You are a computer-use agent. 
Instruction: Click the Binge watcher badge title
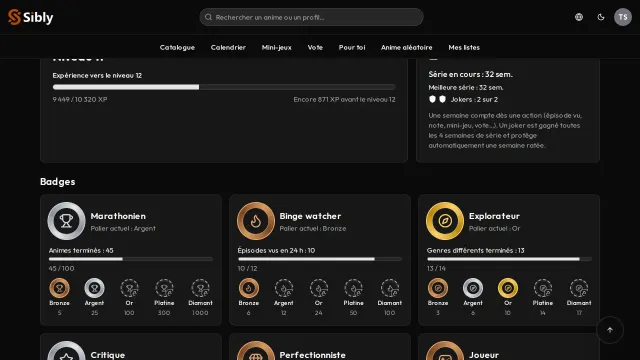pyautogui.click(x=310, y=216)
